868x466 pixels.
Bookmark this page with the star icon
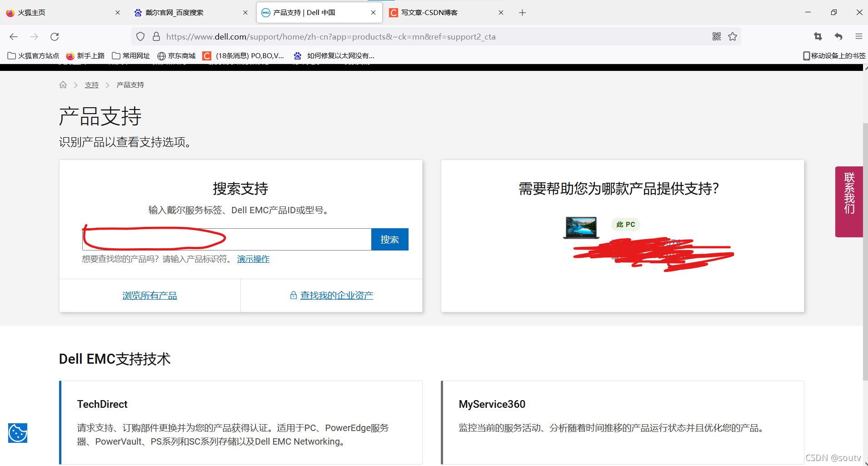(x=733, y=36)
